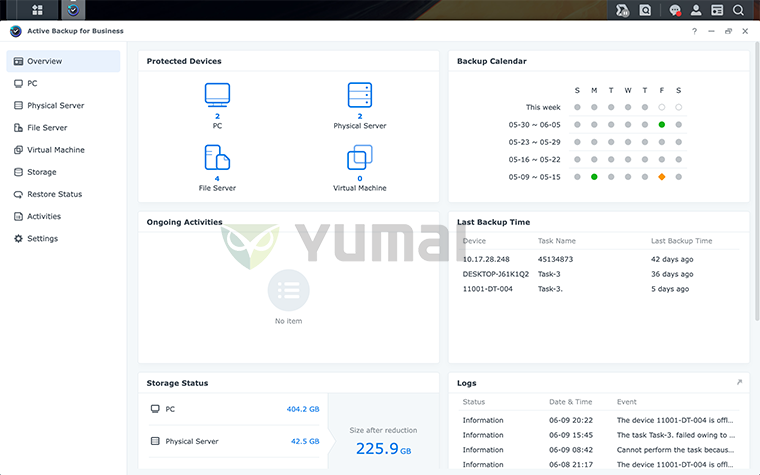The width and height of the screenshot is (760, 475).
Task: Open log entry dated 06-09 20:22
Action: [601, 420]
